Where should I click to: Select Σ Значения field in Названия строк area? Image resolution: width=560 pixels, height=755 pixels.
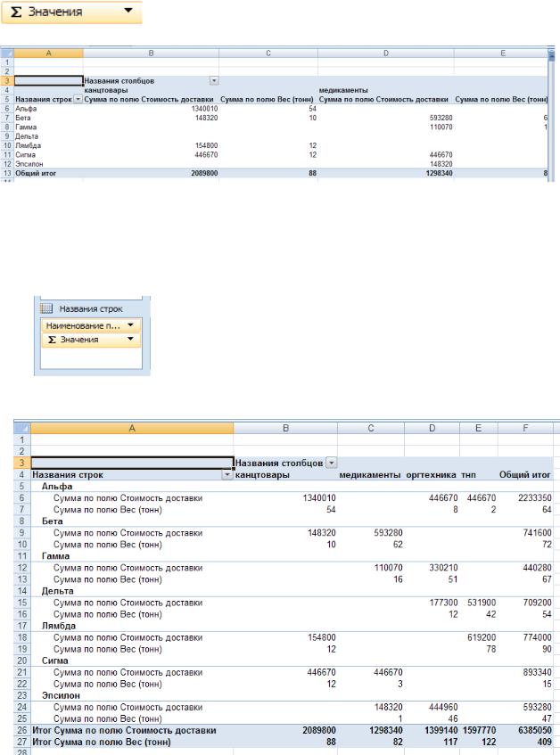point(91,340)
